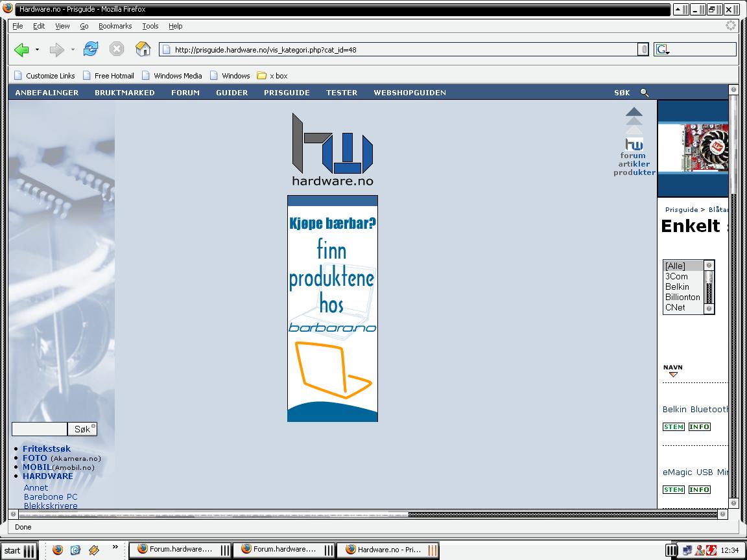Click INFO under Belkin Bluetooth
The width and height of the screenshot is (747, 560).
[700, 426]
